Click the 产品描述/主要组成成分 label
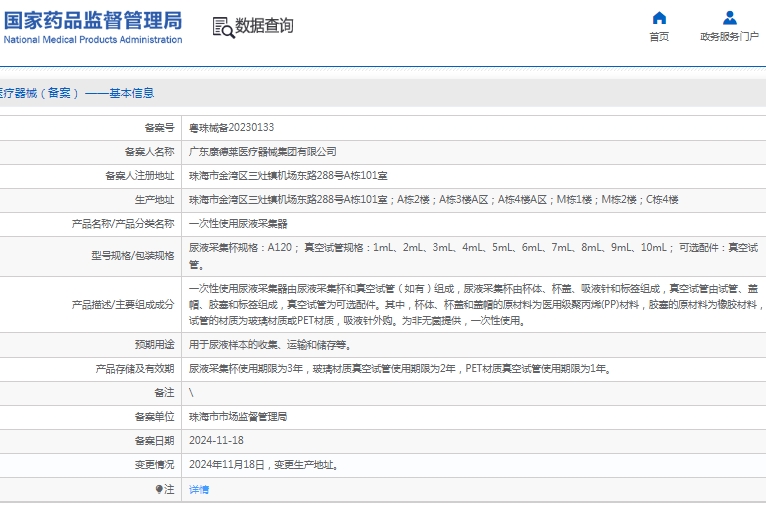 (123, 305)
